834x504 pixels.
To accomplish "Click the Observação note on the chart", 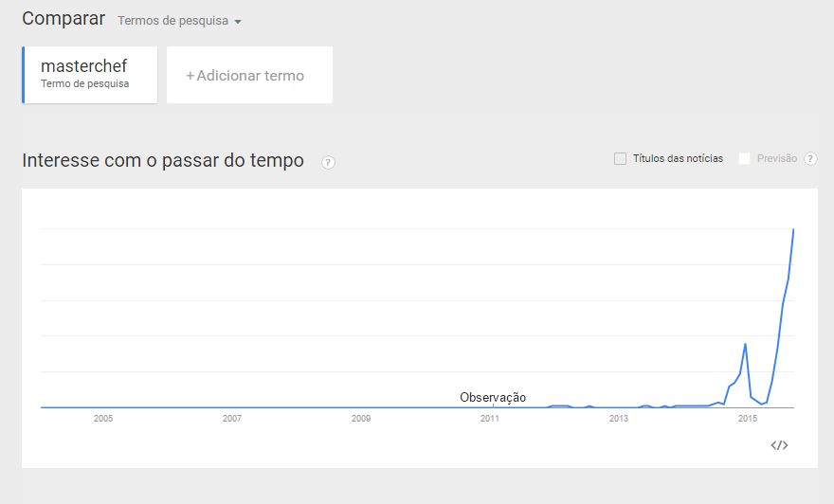I will coord(493,397).
